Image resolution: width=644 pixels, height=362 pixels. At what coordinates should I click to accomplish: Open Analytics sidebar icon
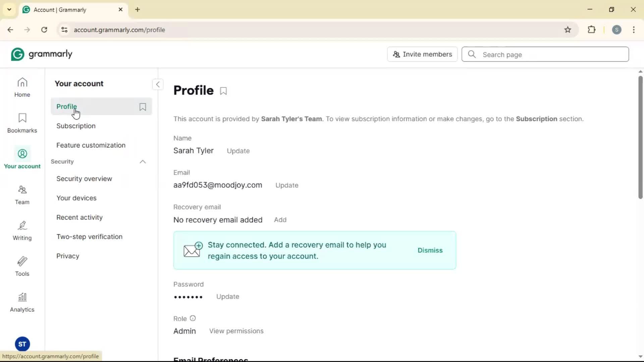pyautogui.click(x=22, y=302)
